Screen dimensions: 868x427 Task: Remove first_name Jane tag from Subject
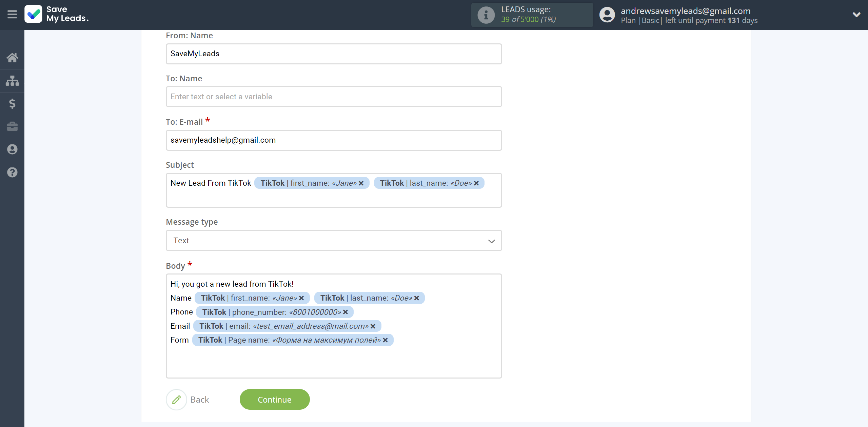point(361,183)
